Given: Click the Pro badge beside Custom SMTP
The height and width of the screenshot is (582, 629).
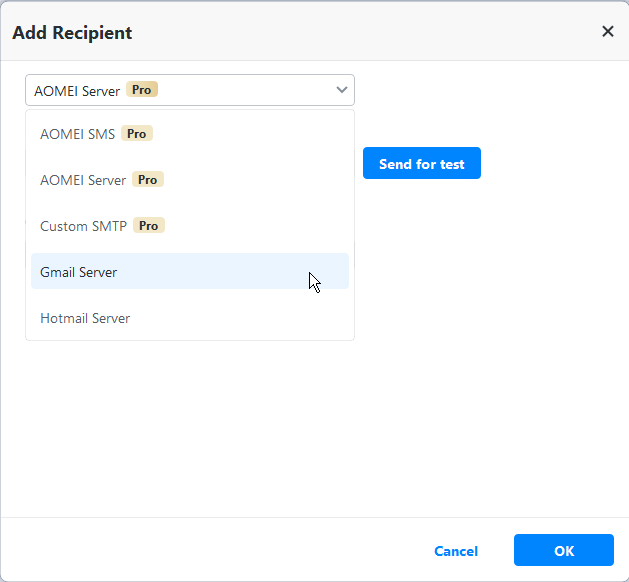Looking at the screenshot, I should point(149,226).
